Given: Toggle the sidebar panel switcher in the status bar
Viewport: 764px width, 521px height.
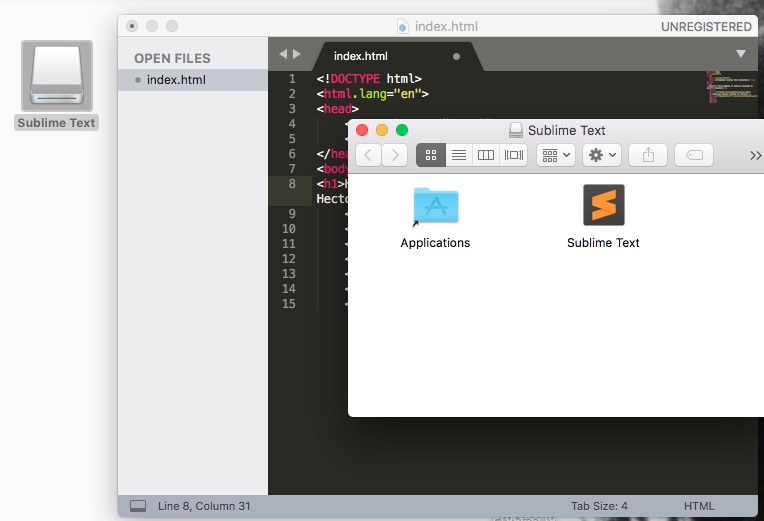Looking at the screenshot, I should [138, 506].
